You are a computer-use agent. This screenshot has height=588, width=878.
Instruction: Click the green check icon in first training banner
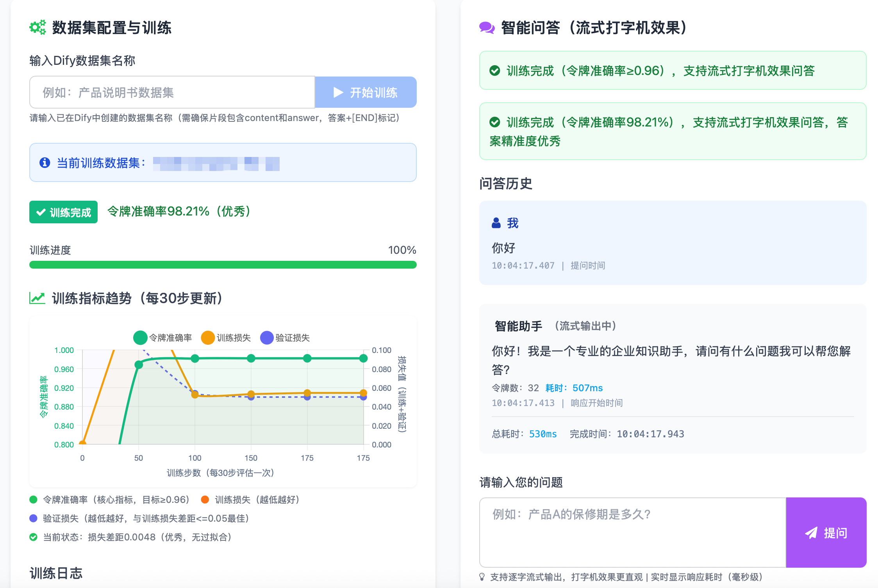[x=495, y=71]
